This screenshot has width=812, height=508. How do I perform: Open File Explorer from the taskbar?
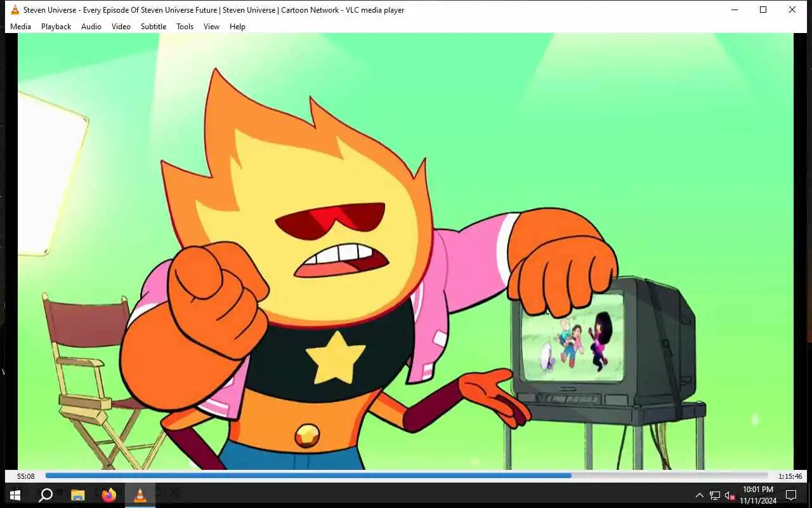coord(77,495)
